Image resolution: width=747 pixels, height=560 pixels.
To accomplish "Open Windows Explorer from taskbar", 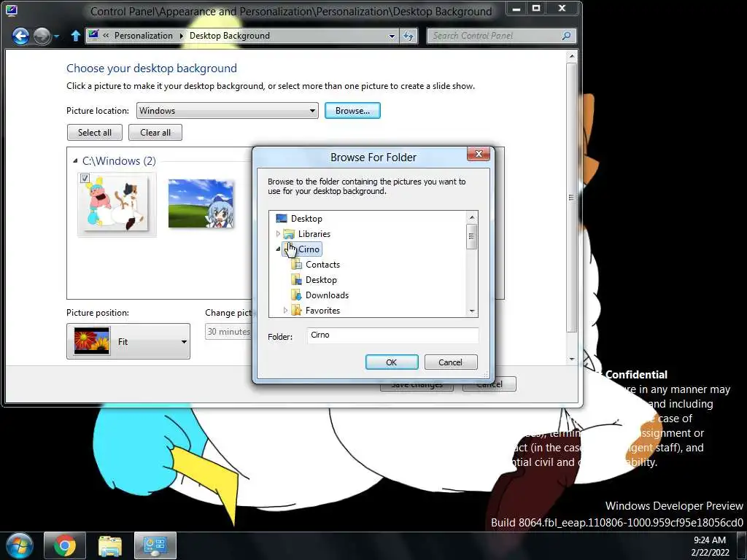I will (110, 545).
